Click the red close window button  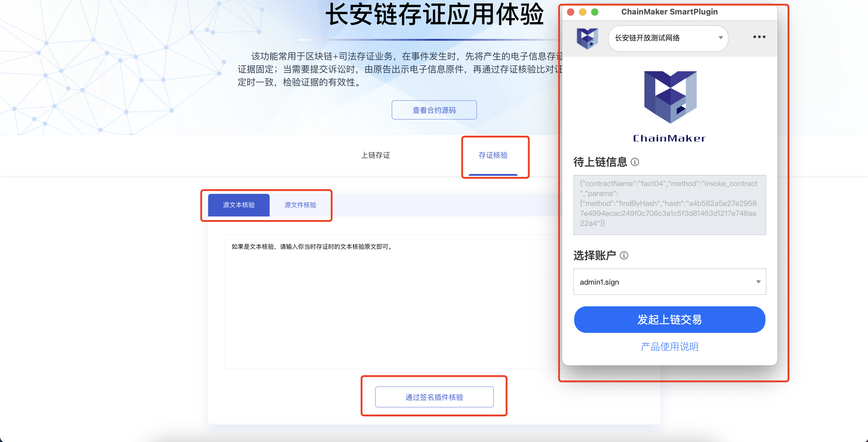(x=570, y=12)
